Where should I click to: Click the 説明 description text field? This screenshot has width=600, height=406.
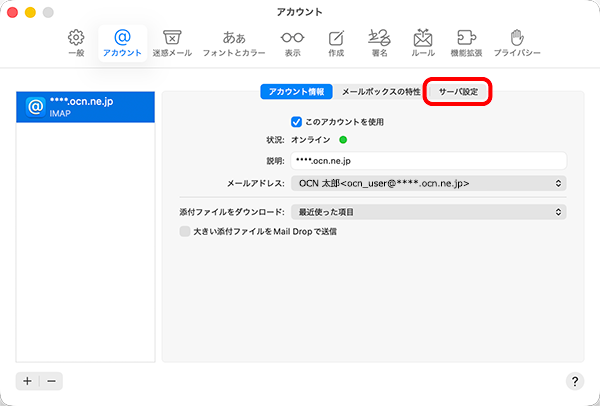pyautogui.click(x=427, y=160)
